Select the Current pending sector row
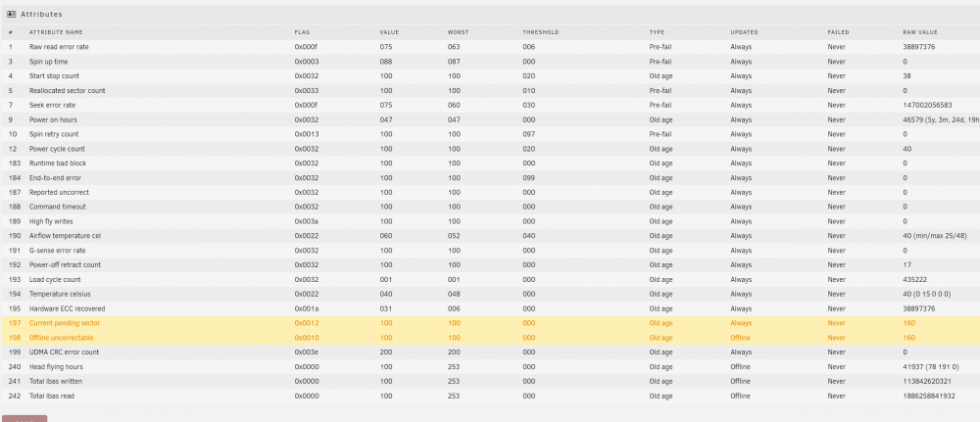 (490, 323)
